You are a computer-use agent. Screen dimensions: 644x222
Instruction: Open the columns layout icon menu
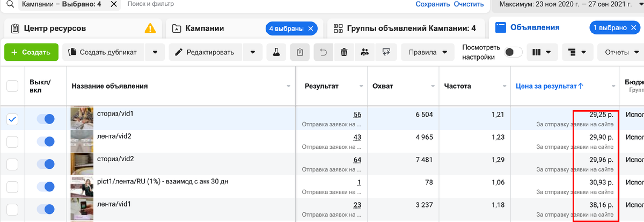coord(541,52)
